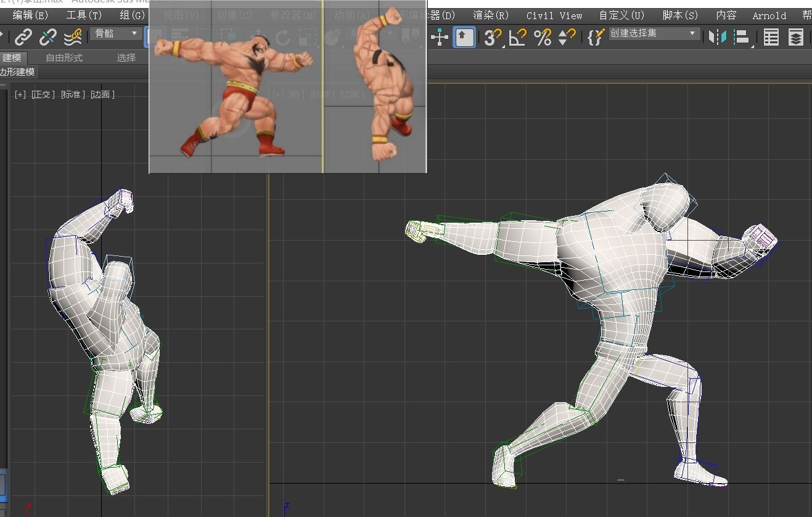The image size is (812, 517).
Task: Click the Bind to Space Warp icon
Action: point(73,38)
